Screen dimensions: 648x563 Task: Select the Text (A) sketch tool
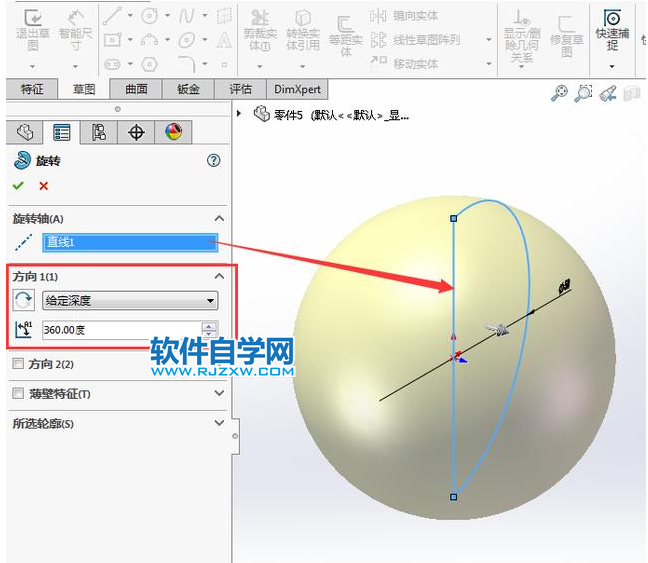(224, 40)
